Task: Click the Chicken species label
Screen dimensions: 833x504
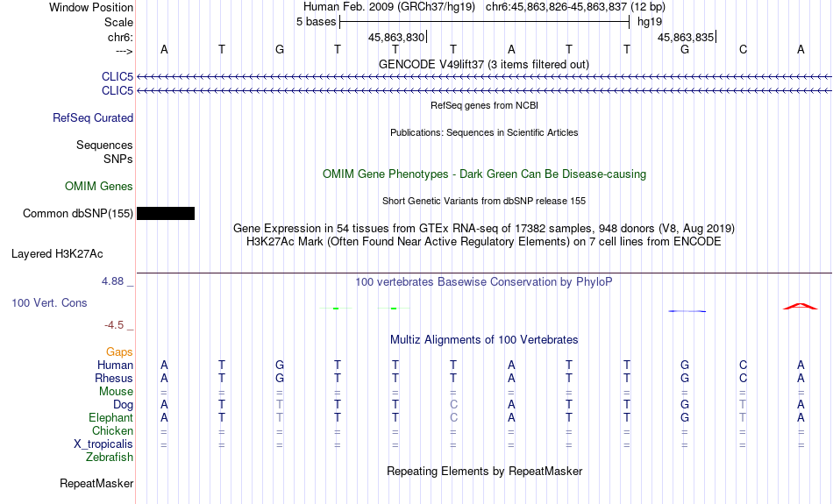Action: click(112, 430)
